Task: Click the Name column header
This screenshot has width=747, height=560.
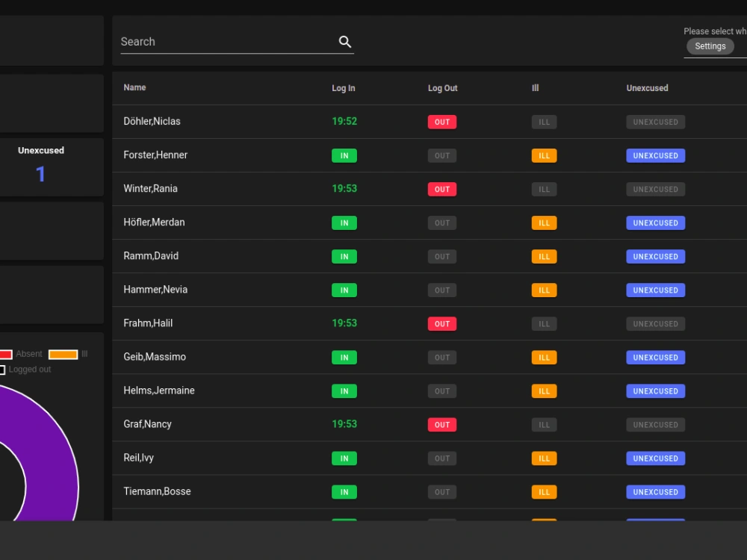Action: (134, 87)
